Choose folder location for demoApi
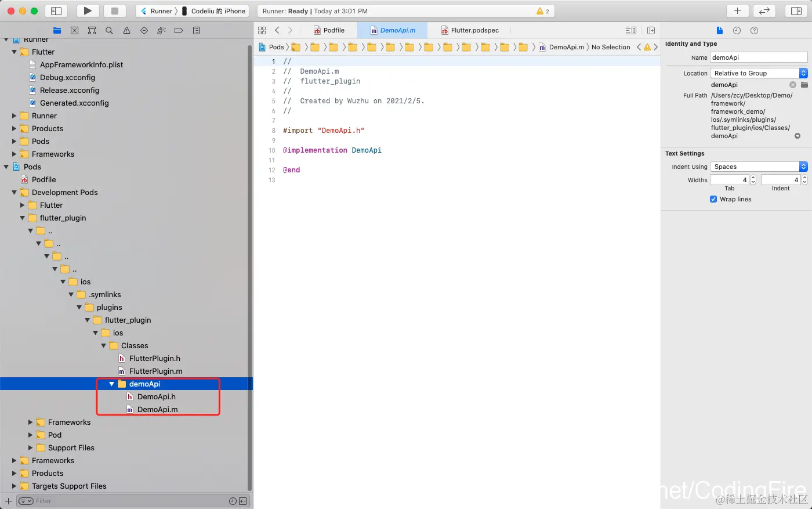This screenshot has width=812, height=509. (x=804, y=85)
